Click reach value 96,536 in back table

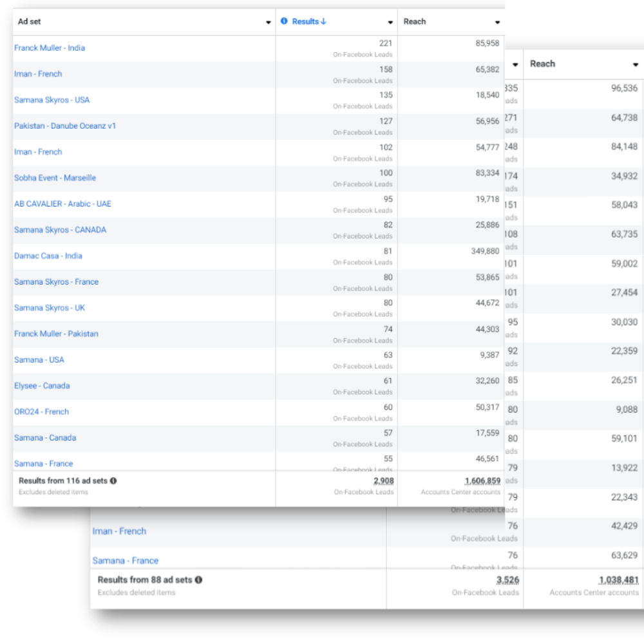624,88
